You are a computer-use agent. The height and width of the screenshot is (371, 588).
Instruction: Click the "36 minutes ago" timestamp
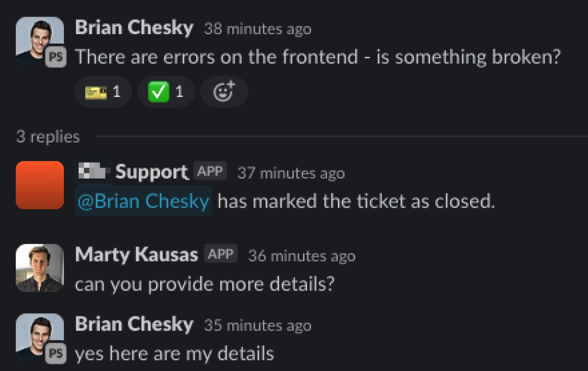click(302, 256)
